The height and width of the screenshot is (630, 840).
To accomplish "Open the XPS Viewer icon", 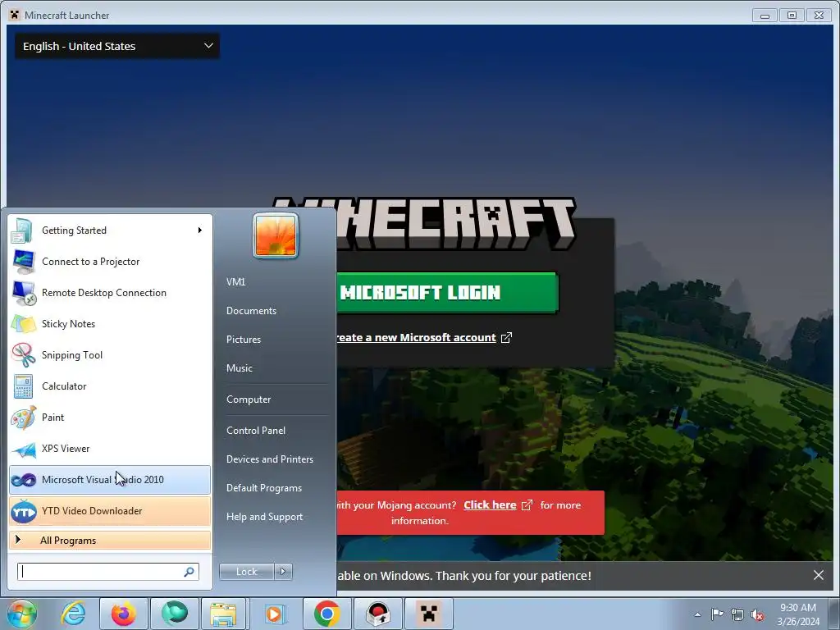I will click(x=23, y=449).
